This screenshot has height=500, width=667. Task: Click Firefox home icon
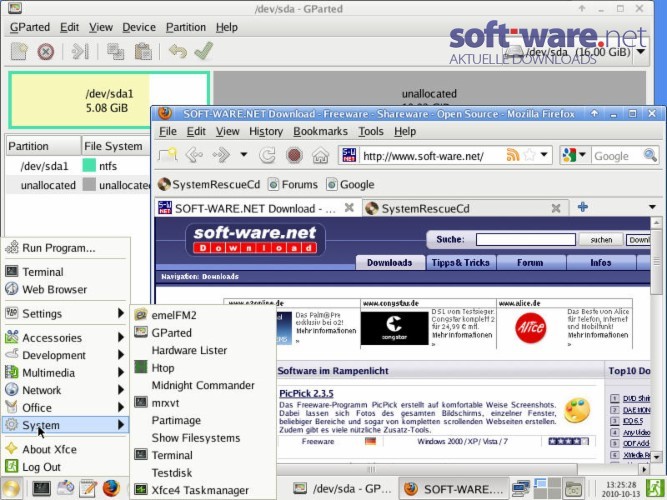320,155
